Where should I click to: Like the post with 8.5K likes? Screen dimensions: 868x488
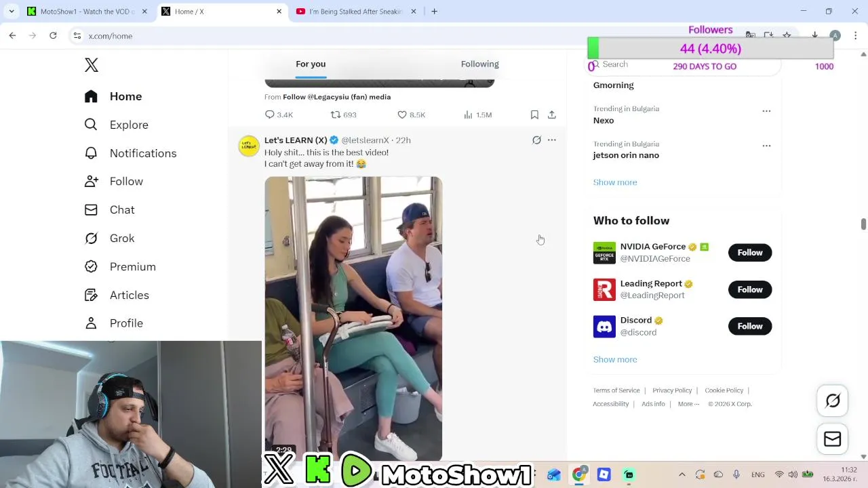pyautogui.click(x=411, y=115)
